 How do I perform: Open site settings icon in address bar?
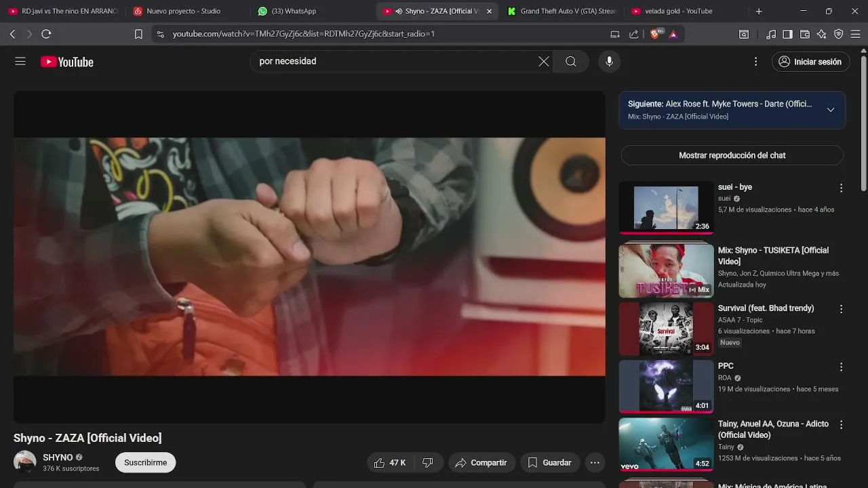160,34
